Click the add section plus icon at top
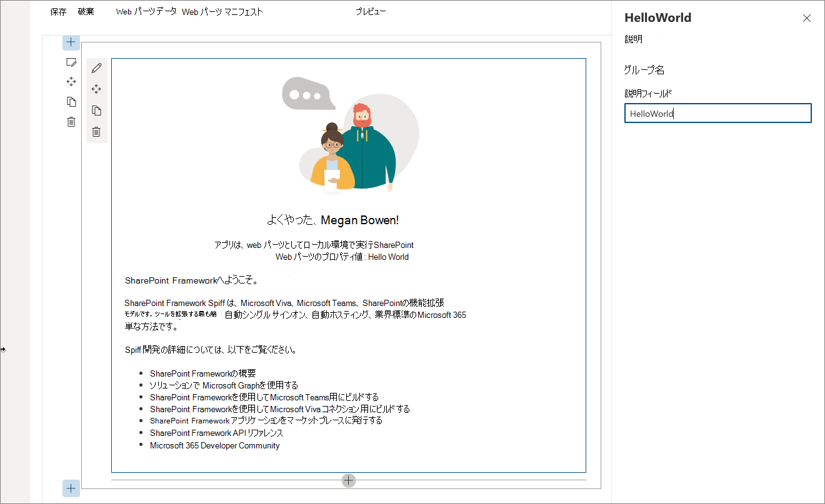The height and width of the screenshot is (504, 825). click(x=71, y=42)
